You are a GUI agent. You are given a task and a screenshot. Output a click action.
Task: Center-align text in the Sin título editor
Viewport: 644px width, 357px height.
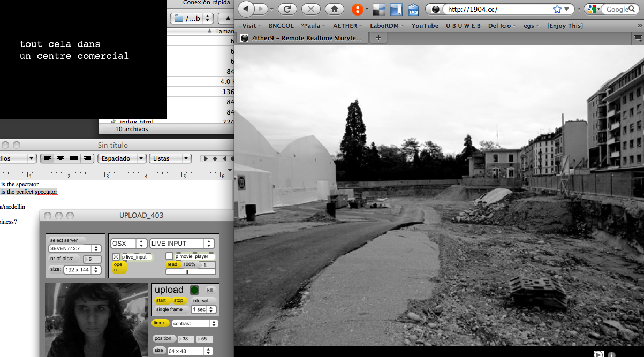click(x=60, y=158)
